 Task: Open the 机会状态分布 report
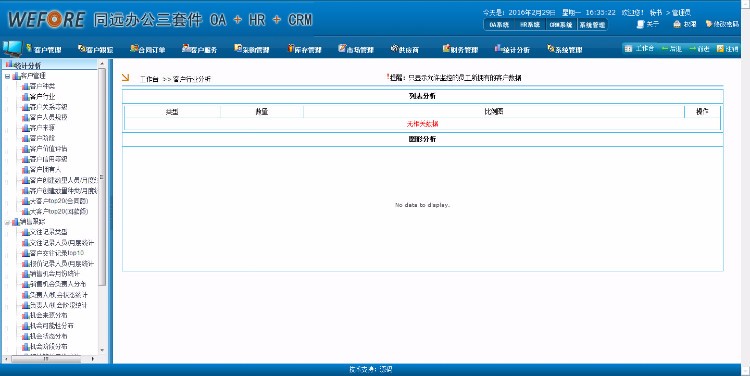pyautogui.click(x=48, y=336)
